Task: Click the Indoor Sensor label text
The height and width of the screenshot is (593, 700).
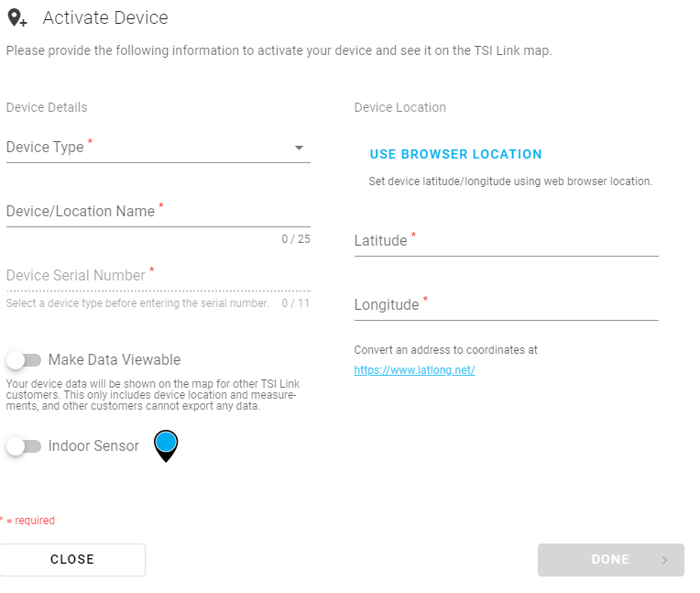Action: (93, 446)
